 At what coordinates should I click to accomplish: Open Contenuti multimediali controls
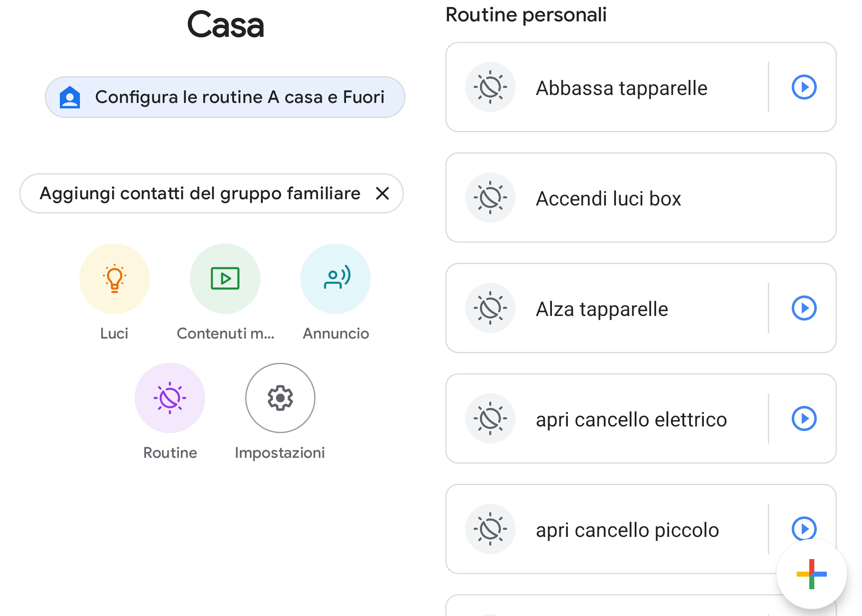pyautogui.click(x=225, y=278)
